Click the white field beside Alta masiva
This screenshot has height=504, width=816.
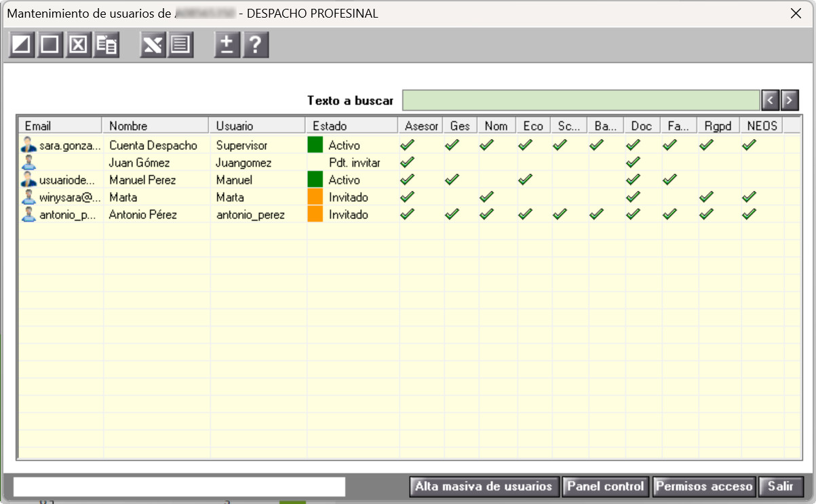[180, 486]
